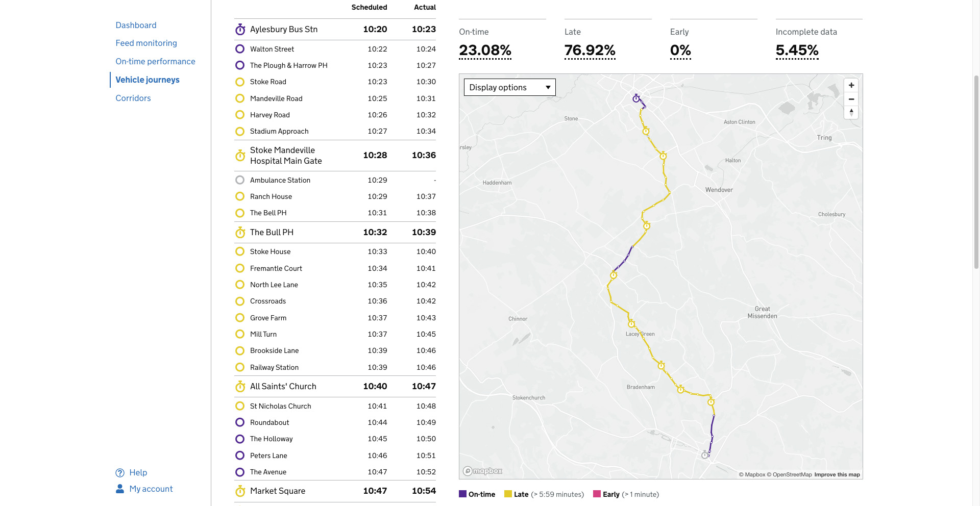The width and height of the screenshot is (980, 506).
Task: Click the timing point icon for Stoke Mandeville Hospital
Action: coord(240,156)
